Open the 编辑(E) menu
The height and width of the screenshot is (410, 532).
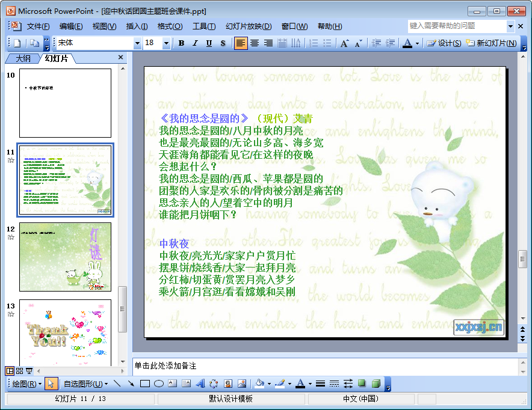point(71,26)
